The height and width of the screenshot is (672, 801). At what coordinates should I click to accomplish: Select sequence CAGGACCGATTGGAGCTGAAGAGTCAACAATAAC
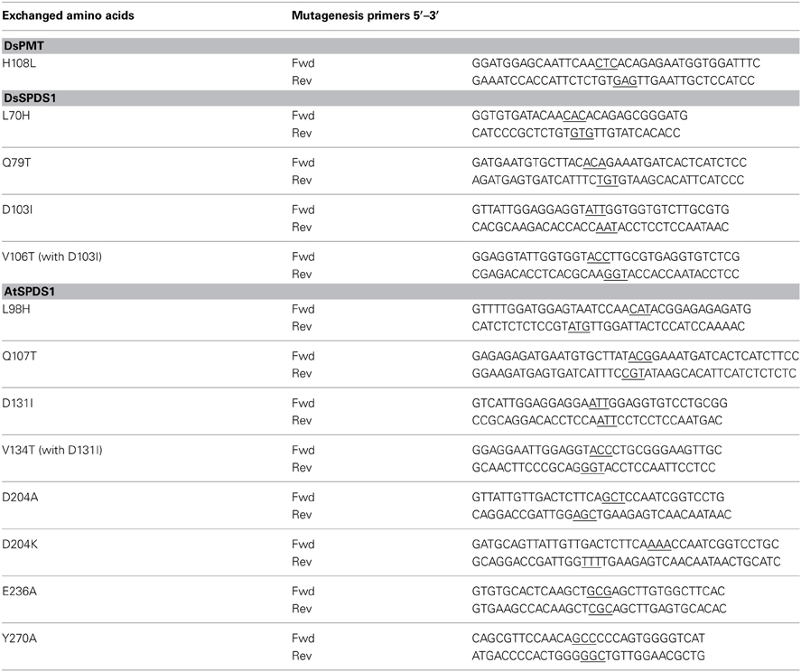pyautogui.click(x=601, y=515)
